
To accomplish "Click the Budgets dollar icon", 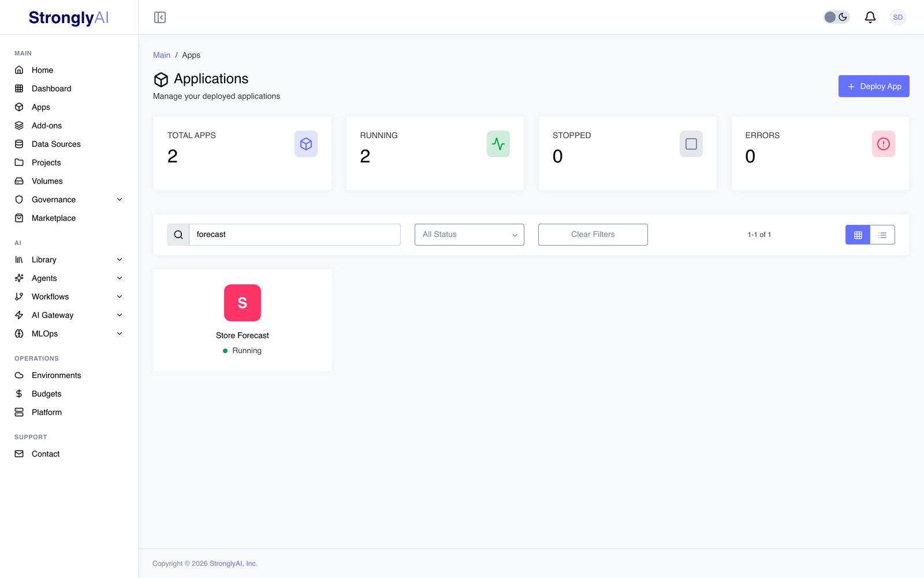I will (19, 394).
